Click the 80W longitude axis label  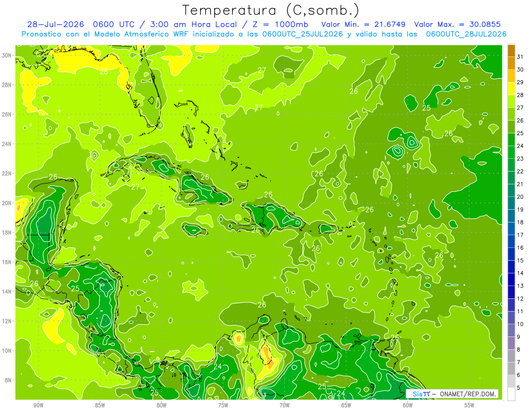click(161, 405)
